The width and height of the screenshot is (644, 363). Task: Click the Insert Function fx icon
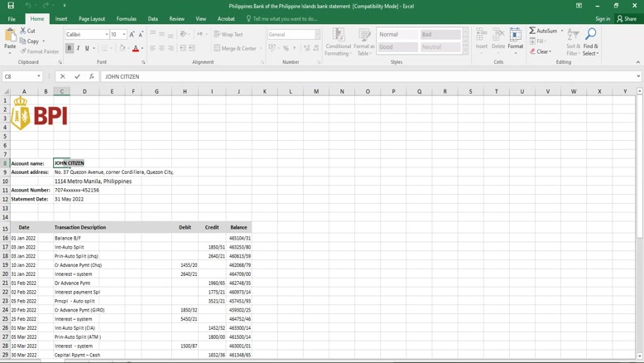point(92,76)
